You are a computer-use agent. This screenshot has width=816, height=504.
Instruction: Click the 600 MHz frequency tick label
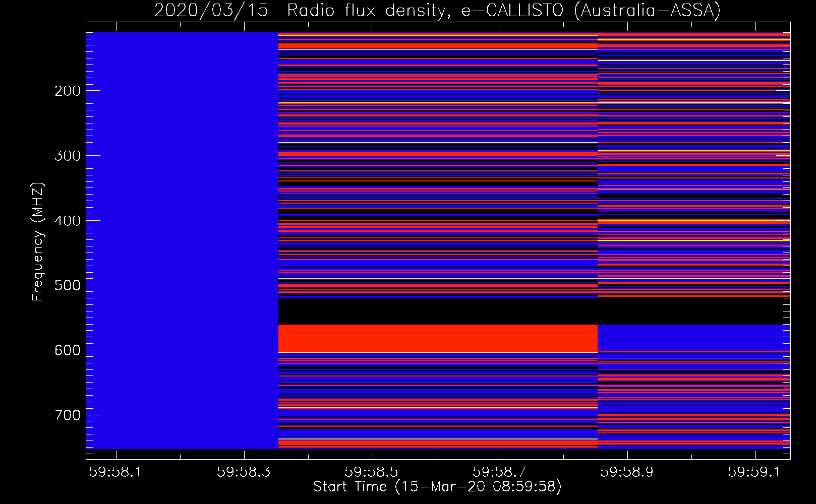(x=68, y=350)
